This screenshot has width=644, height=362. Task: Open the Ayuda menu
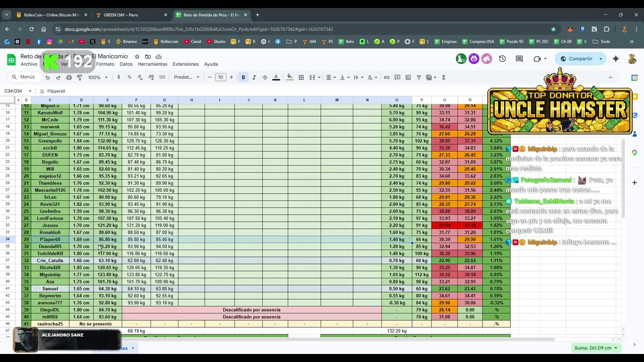[x=211, y=64]
